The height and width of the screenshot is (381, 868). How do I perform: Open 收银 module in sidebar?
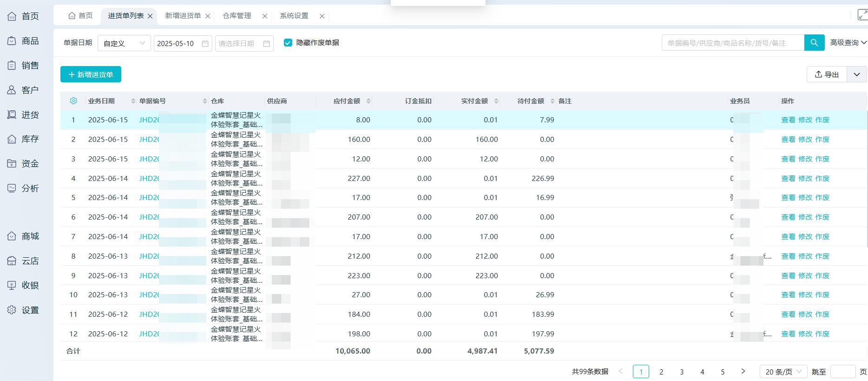click(x=23, y=285)
